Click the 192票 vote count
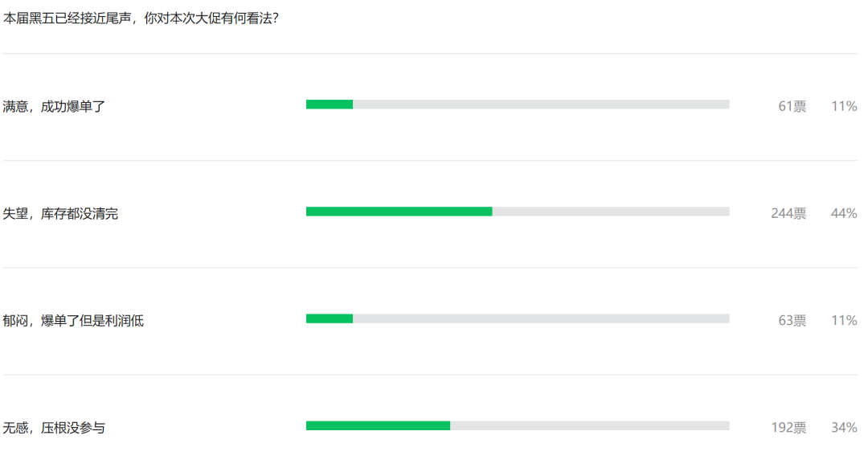The image size is (868, 460). tap(788, 427)
